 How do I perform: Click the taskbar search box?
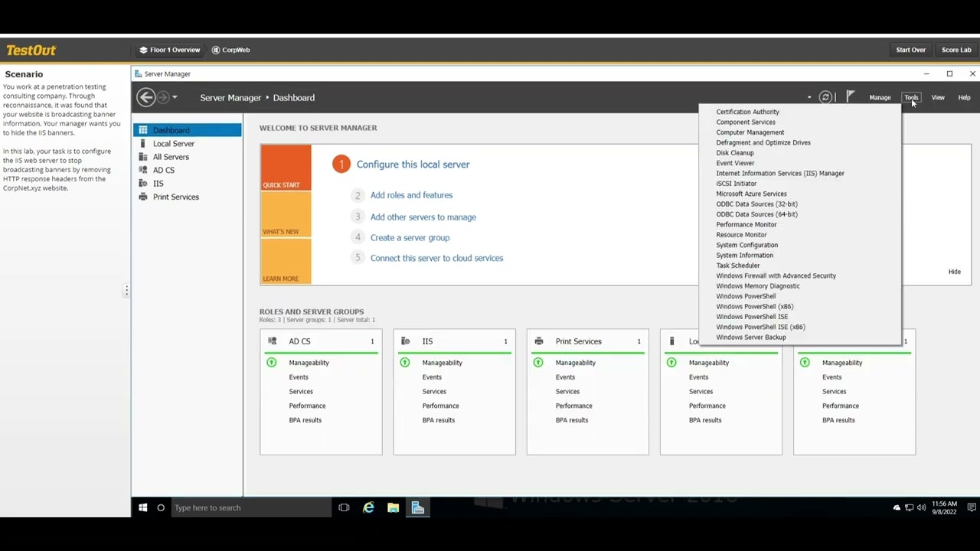tap(250, 507)
